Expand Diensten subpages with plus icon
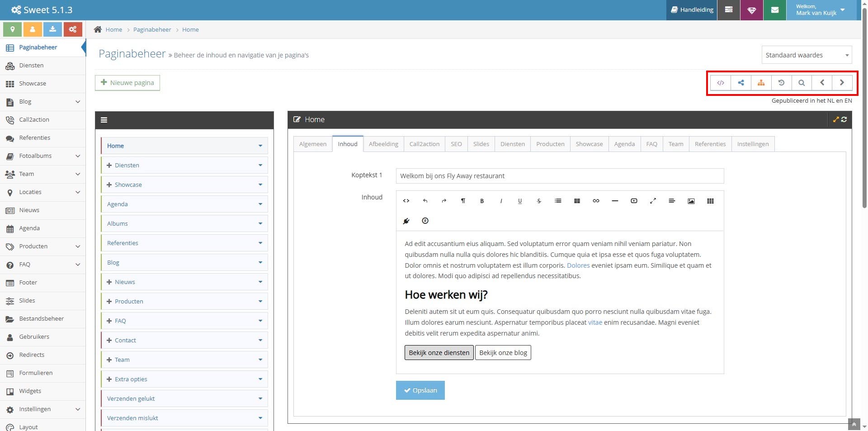 click(109, 165)
